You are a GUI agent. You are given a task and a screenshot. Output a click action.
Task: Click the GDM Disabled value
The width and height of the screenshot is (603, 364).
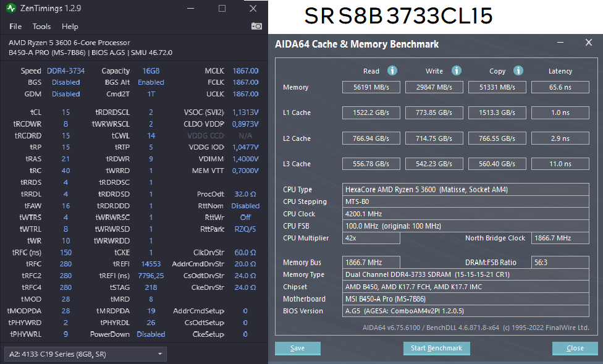[x=65, y=94]
